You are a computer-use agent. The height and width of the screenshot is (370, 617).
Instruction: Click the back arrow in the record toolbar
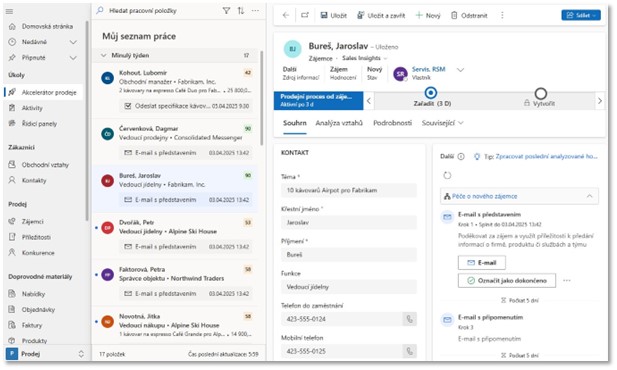click(286, 15)
